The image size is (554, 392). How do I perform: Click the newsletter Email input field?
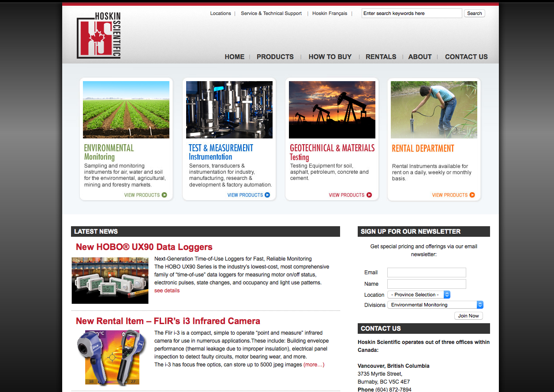427,273
